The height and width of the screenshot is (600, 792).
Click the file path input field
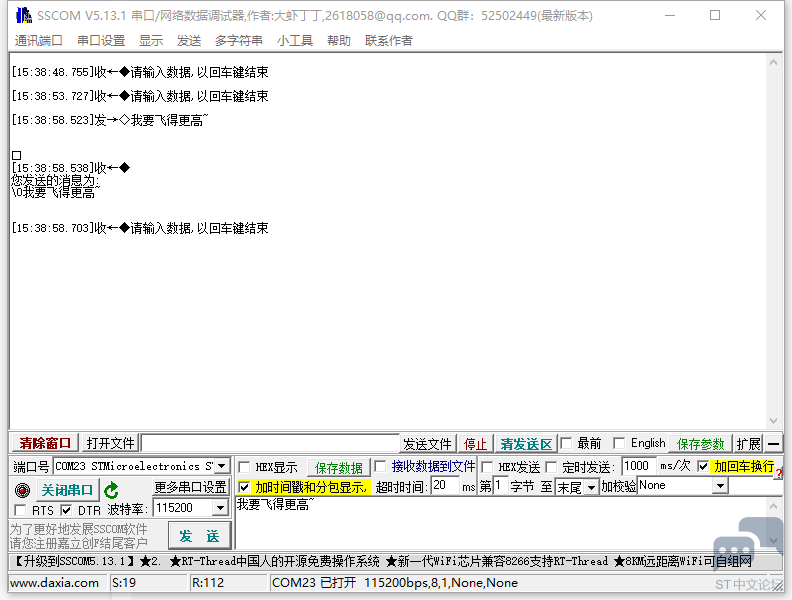click(270, 443)
